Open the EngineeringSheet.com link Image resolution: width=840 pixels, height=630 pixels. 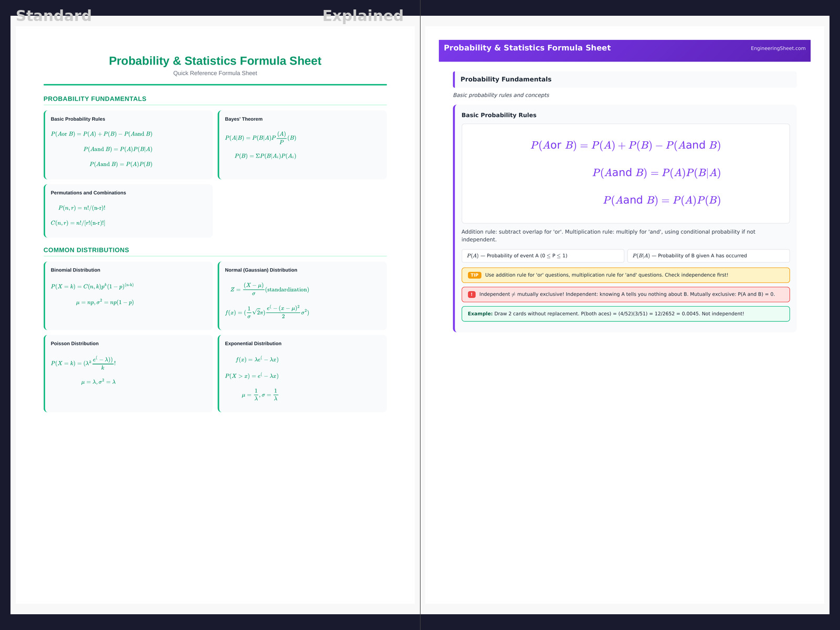pos(778,48)
